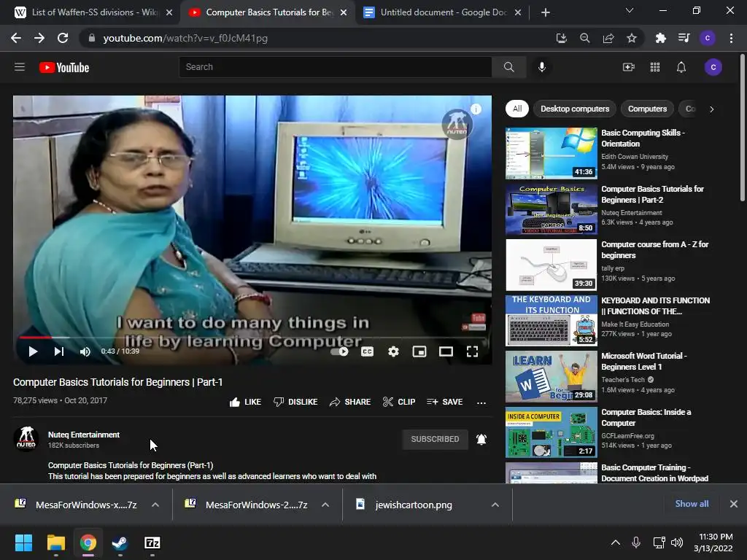Expand jewishcartoon.png download options
The height and width of the screenshot is (560, 747).
(x=495, y=505)
